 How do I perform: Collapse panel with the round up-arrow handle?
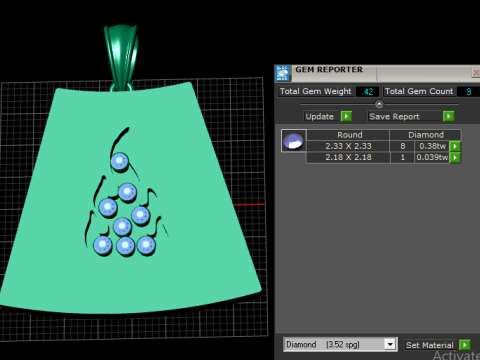coord(379,104)
